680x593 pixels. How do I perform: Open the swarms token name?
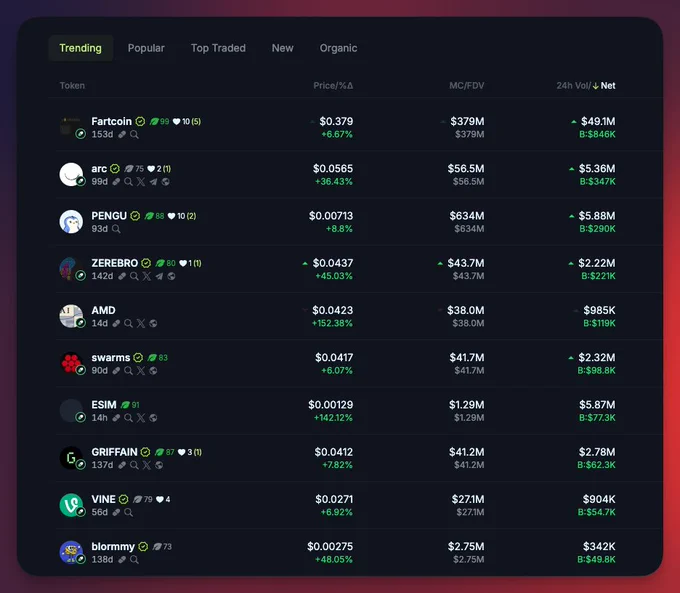pyautogui.click(x=111, y=357)
